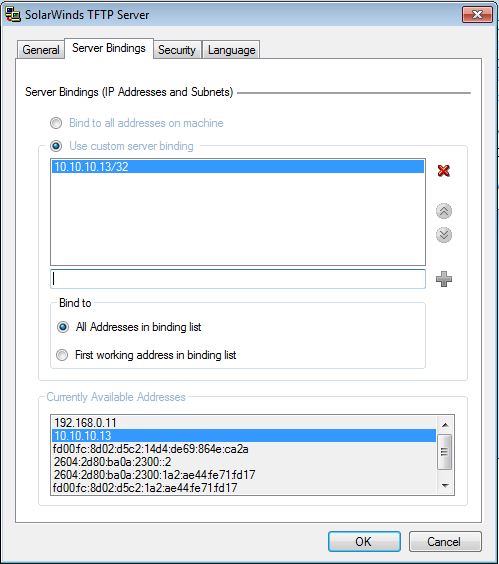This screenshot has width=499, height=564.
Task: Click the addresses list scrollbar thumb
Action: pyautogui.click(x=445, y=452)
